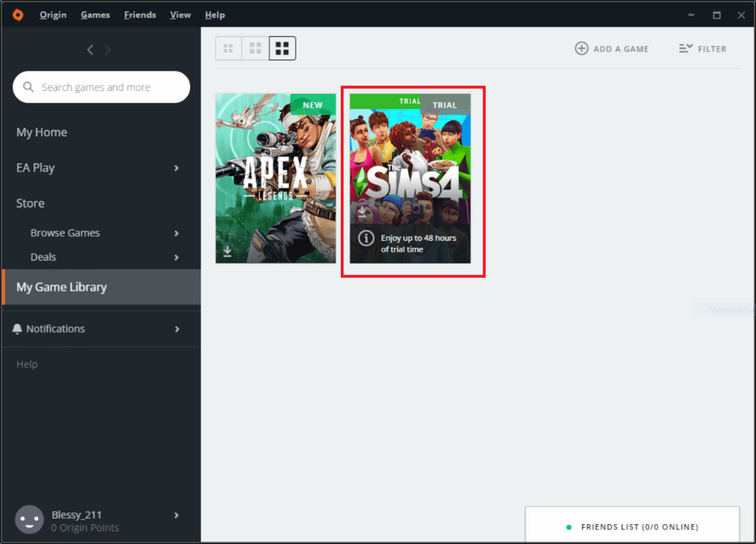
Task: Click the sidebar Help link
Action: point(27,364)
